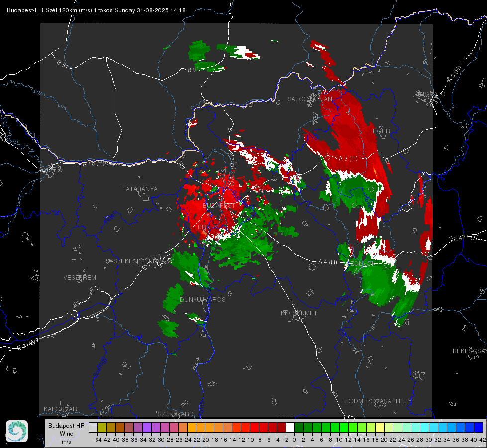Select the light gray -64 swatch in legend

point(93,427)
